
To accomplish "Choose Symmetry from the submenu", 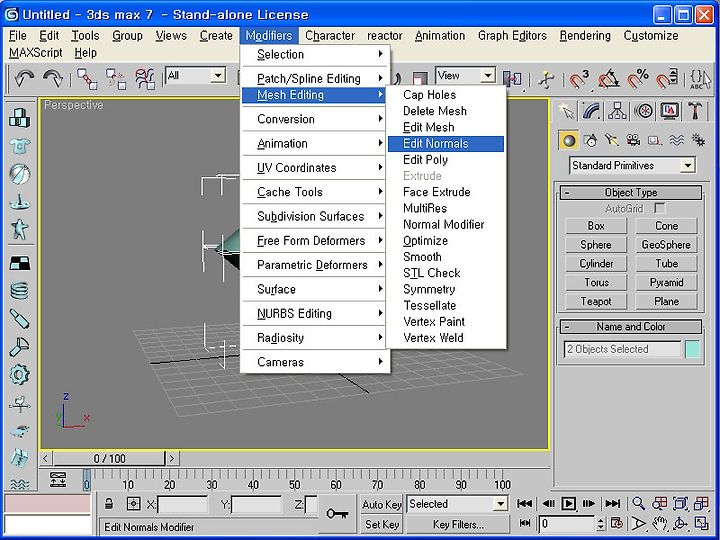I will click(445, 289).
